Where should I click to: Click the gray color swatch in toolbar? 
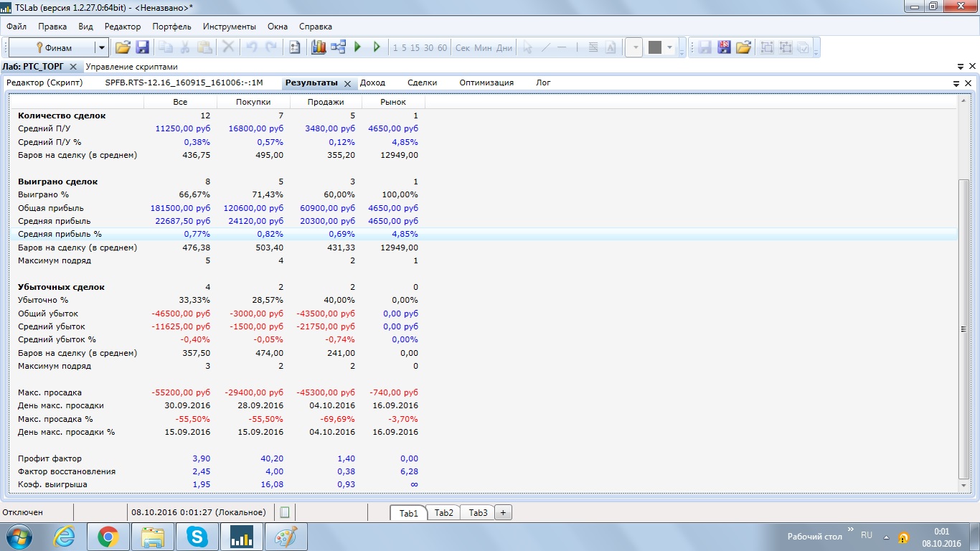pyautogui.click(x=654, y=47)
